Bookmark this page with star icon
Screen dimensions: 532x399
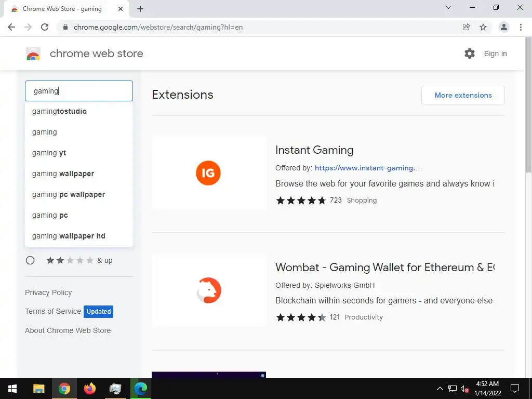[483, 27]
